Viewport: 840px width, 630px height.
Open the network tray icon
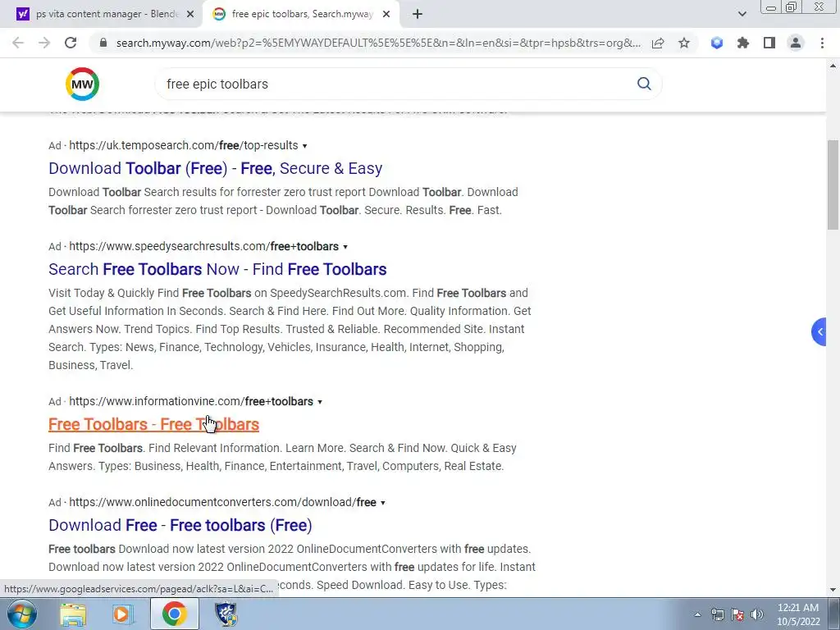point(717,614)
